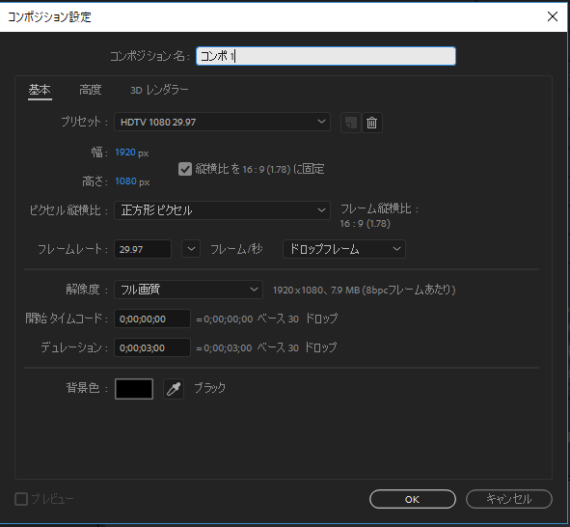Screen dimensions: 570x527
Task: Select the background color eyedropper tool
Action: (x=173, y=389)
